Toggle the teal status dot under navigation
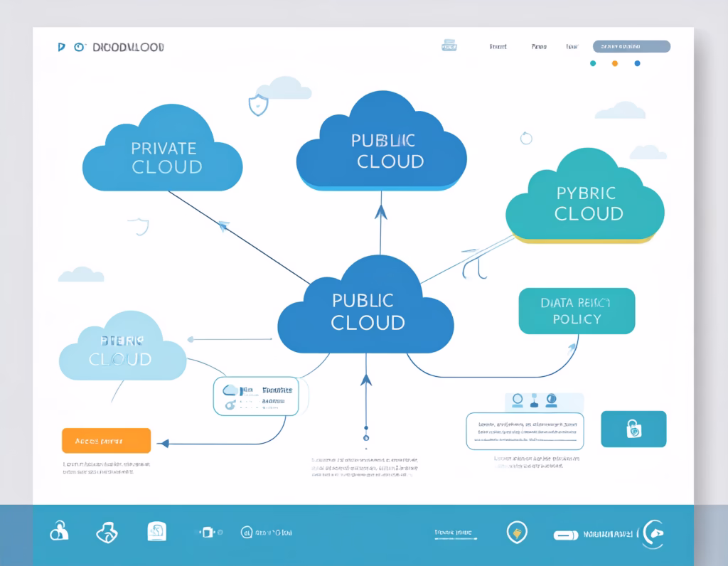 (594, 63)
